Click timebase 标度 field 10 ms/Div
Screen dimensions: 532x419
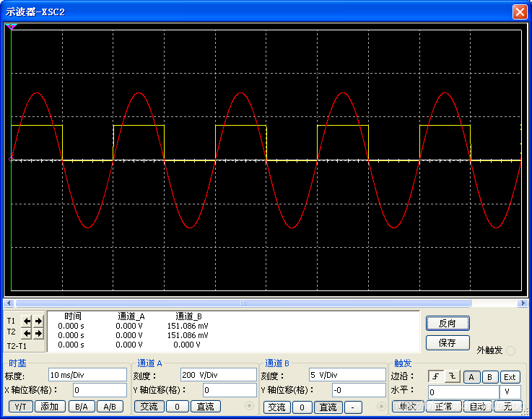[x=87, y=375]
